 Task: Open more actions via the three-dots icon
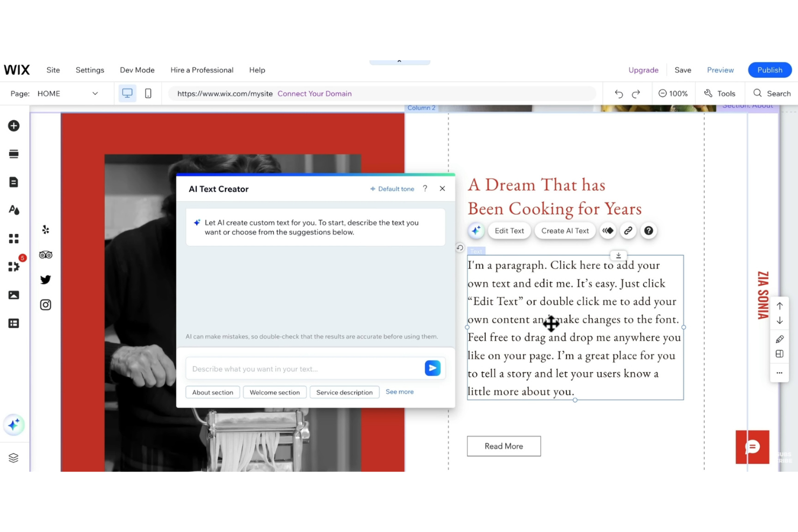coord(779,372)
